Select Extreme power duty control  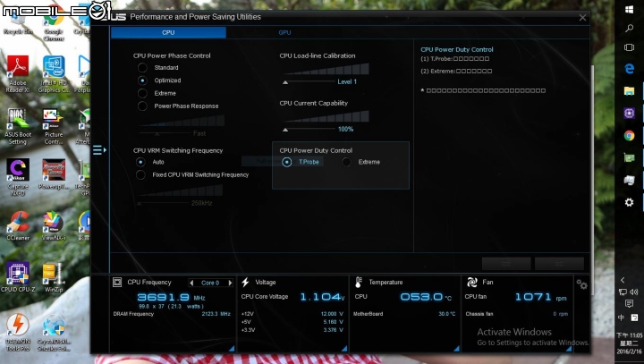tap(346, 162)
